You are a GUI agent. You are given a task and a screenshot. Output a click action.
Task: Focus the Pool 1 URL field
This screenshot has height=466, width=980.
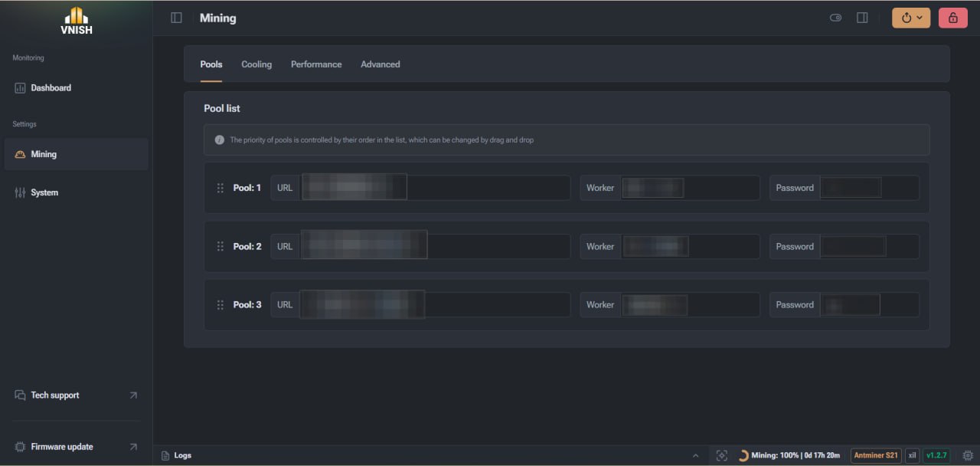pyautogui.click(x=435, y=188)
